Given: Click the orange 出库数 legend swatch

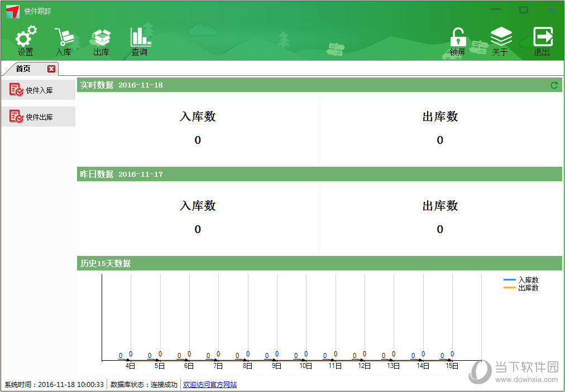Looking at the screenshot, I should pos(509,288).
